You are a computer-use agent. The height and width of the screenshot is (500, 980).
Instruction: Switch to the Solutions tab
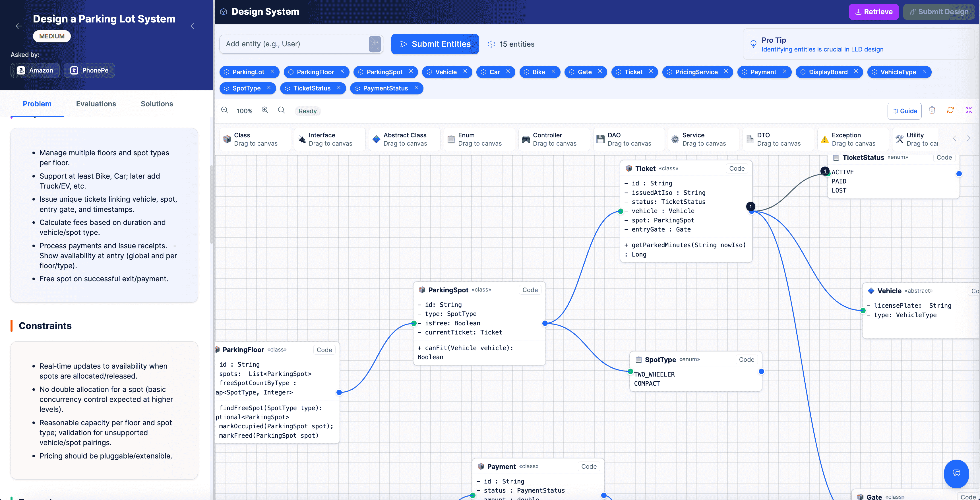tap(157, 104)
